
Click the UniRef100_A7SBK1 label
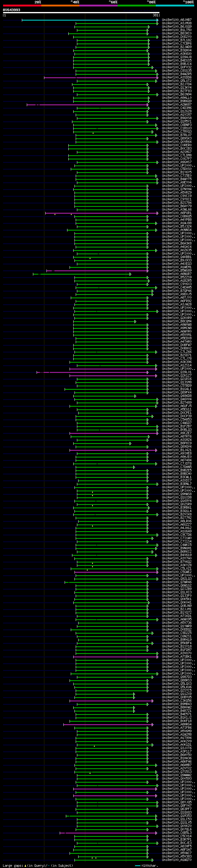[177, 656]
